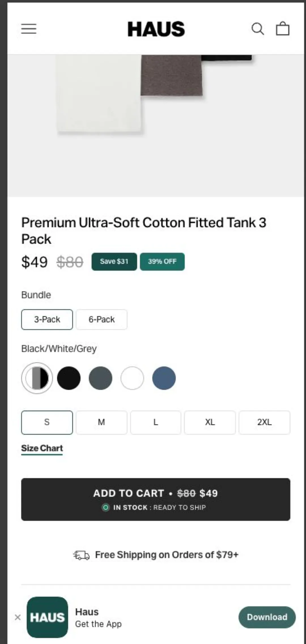This screenshot has height=644, width=306.
Task: Open the search magnifier icon
Action: pyautogui.click(x=258, y=29)
